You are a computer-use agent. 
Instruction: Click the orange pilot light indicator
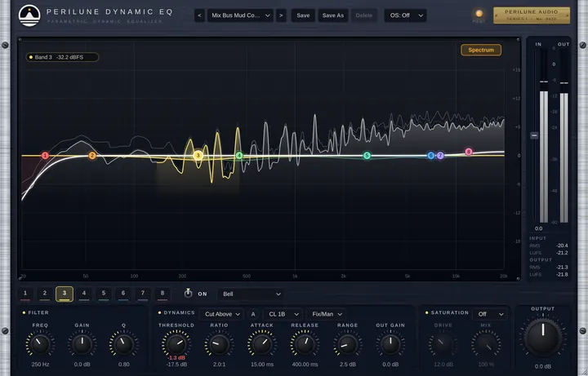point(479,14)
